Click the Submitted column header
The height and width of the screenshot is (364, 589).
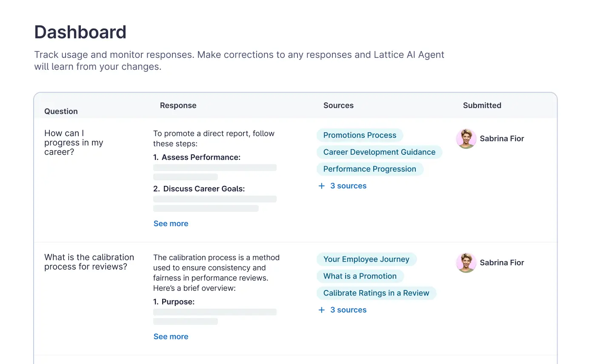(x=482, y=105)
